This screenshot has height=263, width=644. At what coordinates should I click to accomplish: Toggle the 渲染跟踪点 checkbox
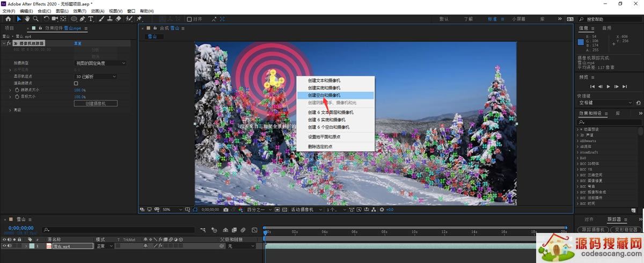(x=76, y=83)
